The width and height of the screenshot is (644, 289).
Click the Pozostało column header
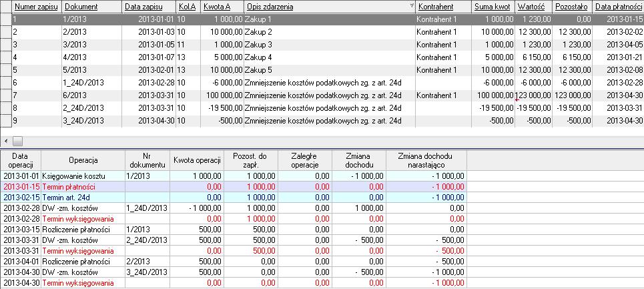571,7
